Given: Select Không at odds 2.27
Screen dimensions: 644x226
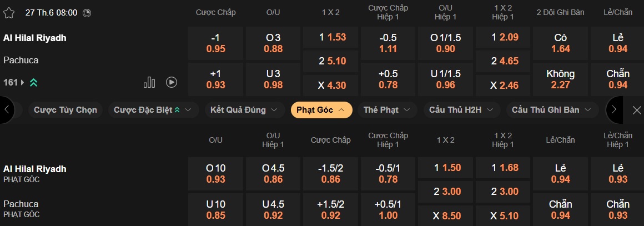Looking at the screenshot, I should [x=561, y=79].
